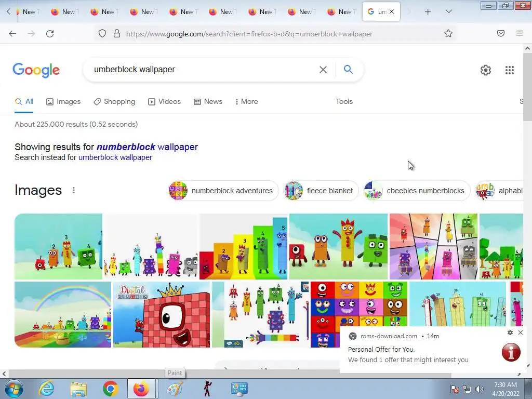
Task: Open the Action Center flag icon
Action: pos(455,389)
